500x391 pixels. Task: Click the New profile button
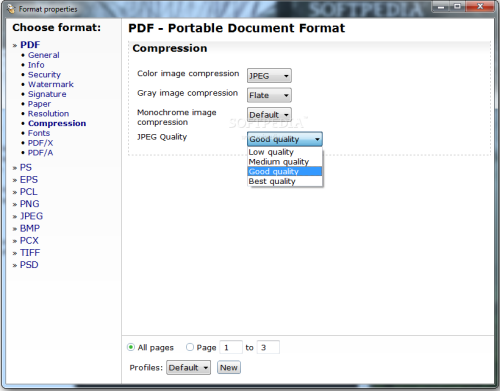coord(229,367)
